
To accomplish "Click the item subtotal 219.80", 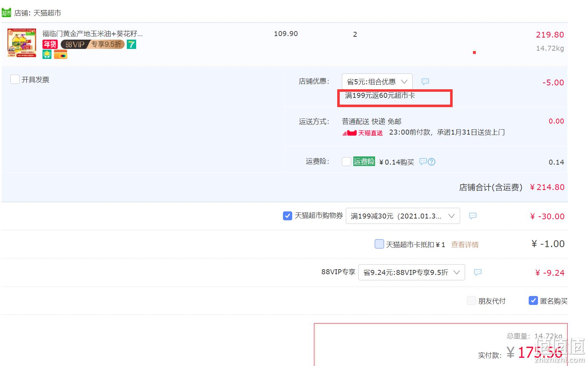I will coord(550,35).
